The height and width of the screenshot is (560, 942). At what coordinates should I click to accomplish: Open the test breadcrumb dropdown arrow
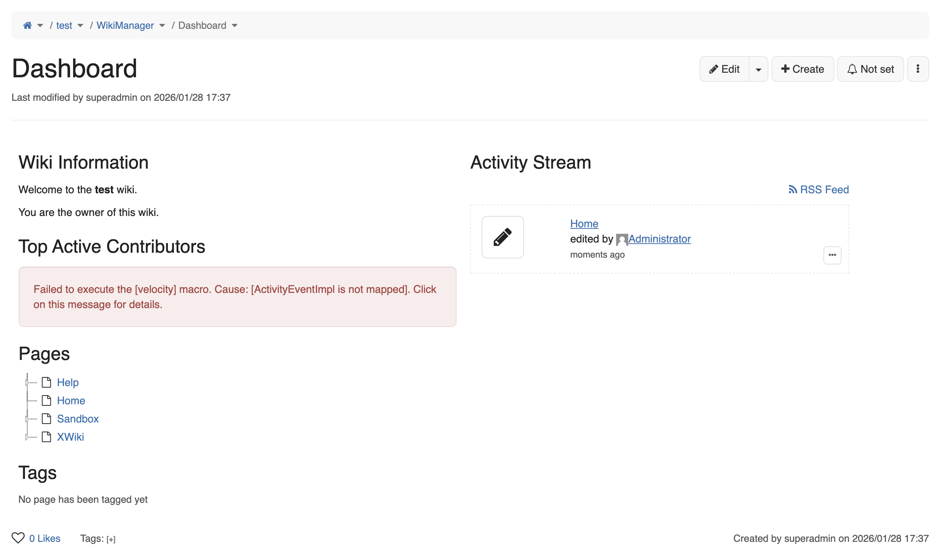(x=80, y=26)
